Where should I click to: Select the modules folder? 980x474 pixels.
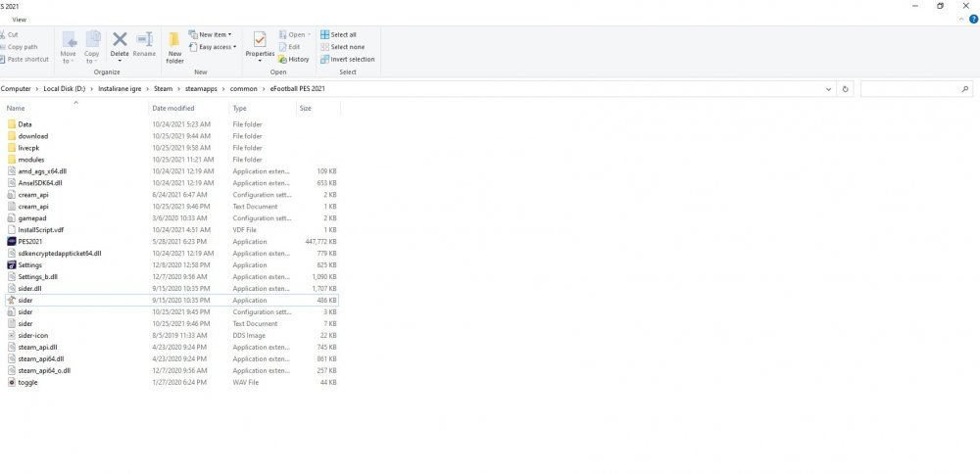click(30, 160)
